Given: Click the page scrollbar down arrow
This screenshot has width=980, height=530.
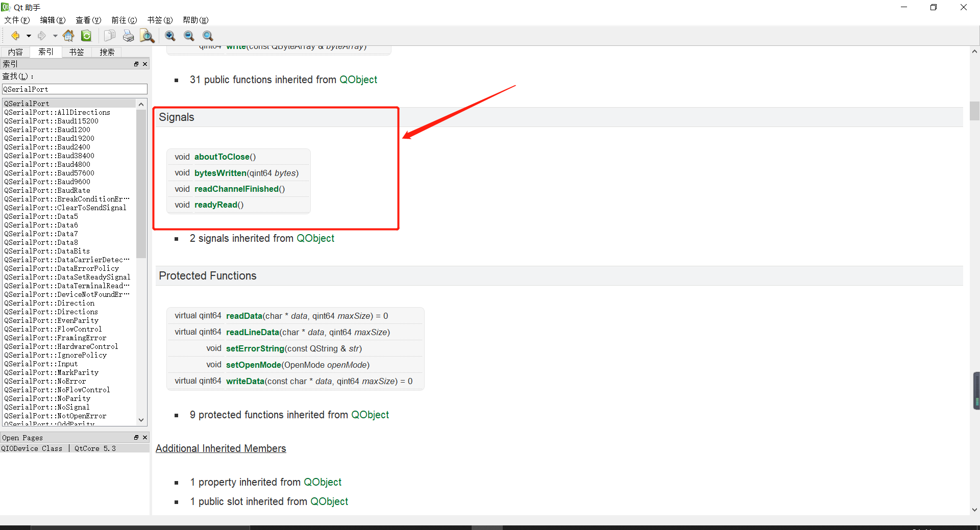Looking at the screenshot, I should click(x=974, y=510).
